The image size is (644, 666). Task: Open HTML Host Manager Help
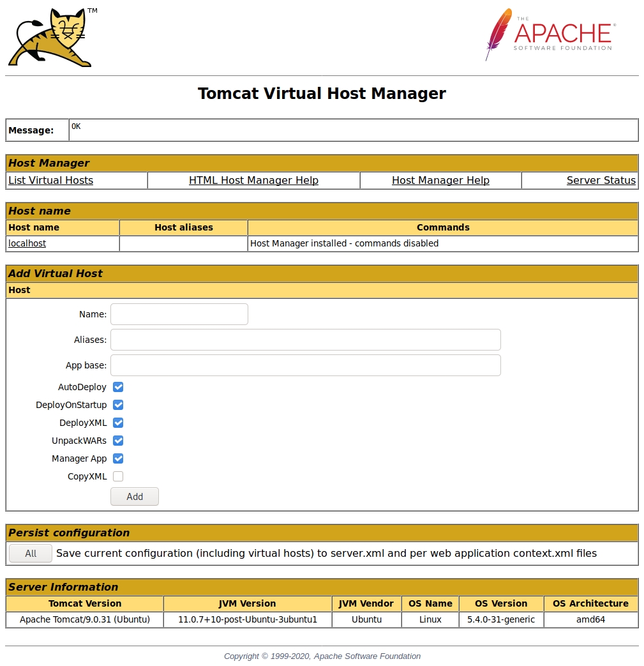coord(253,181)
